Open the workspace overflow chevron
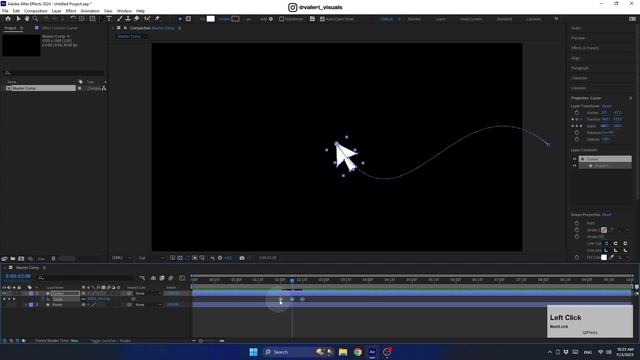The image size is (640, 360). tap(556, 19)
